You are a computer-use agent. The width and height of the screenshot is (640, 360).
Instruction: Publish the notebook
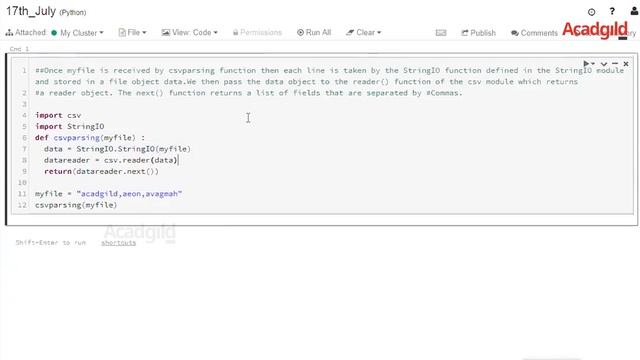[478, 33]
